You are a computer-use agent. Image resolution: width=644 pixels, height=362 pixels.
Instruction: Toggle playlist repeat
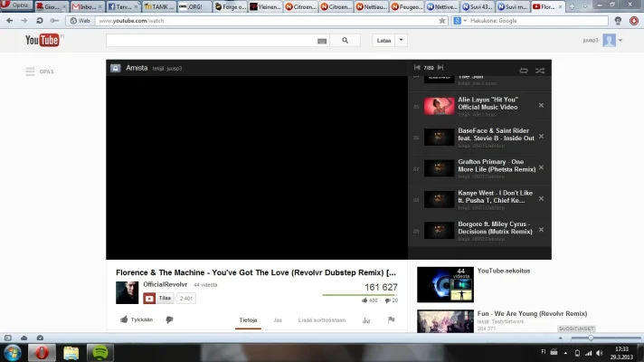click(523, 70)
